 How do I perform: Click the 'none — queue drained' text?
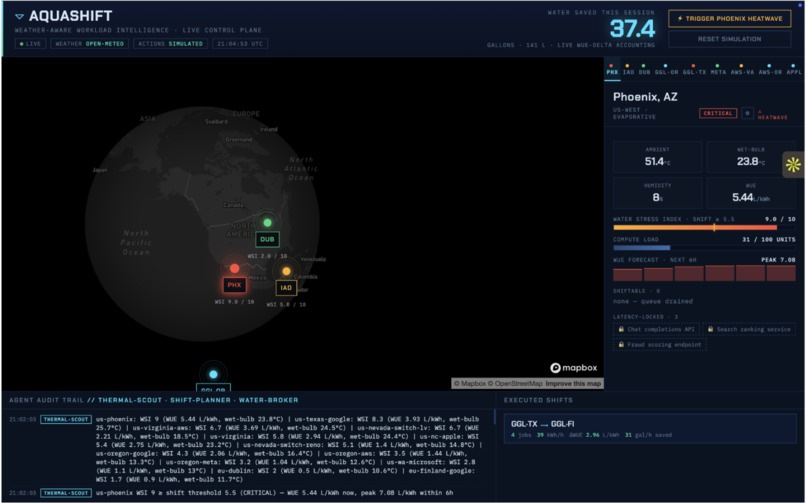coord(653,301)
